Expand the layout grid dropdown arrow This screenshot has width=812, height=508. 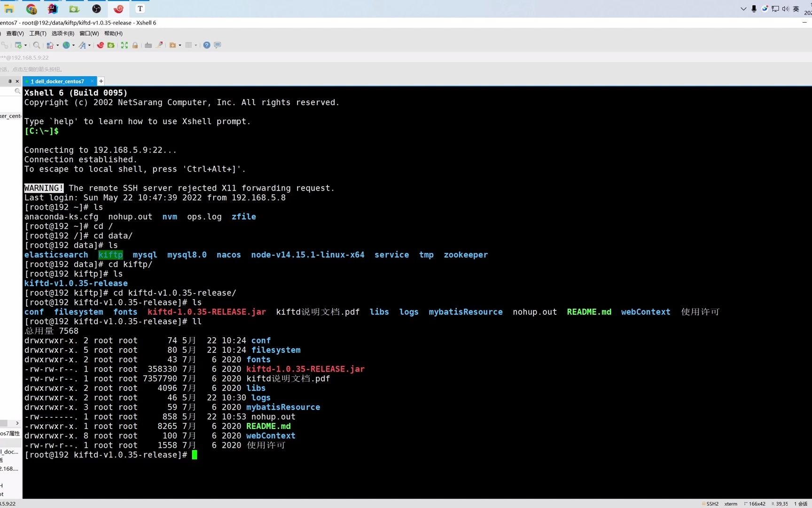pyautogui.click(x=196, y=45)
